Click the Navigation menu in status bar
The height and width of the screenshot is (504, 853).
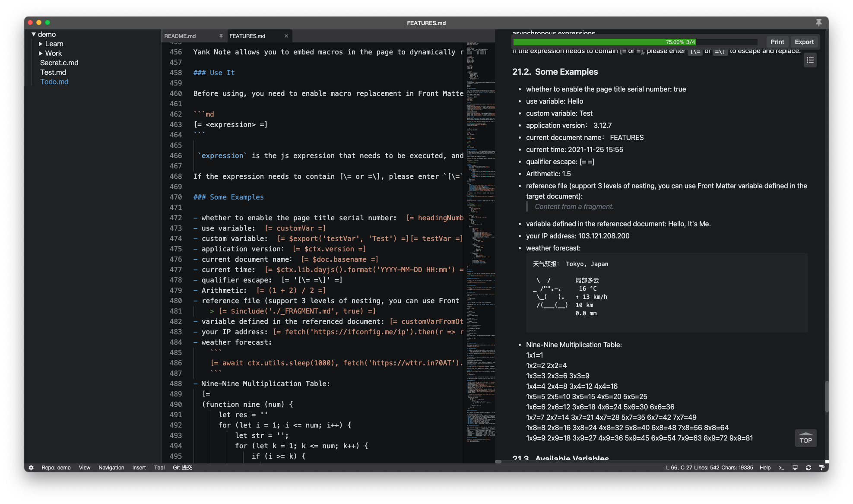(111, 467)
